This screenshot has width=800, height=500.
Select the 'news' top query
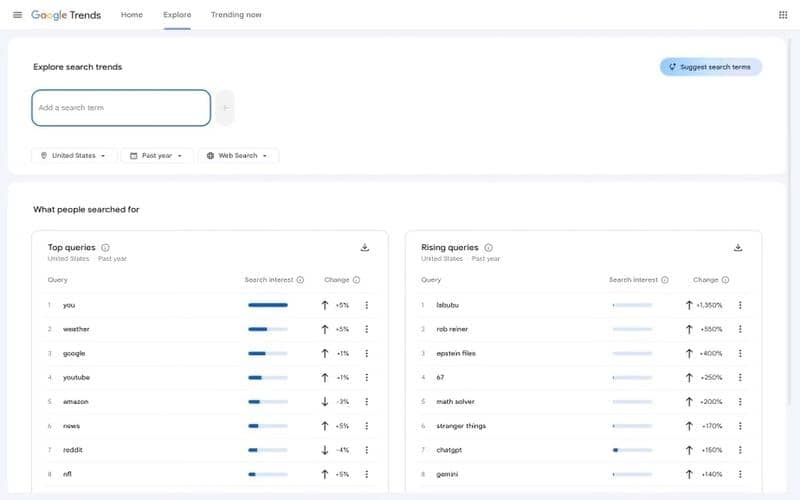click(71, 426)
